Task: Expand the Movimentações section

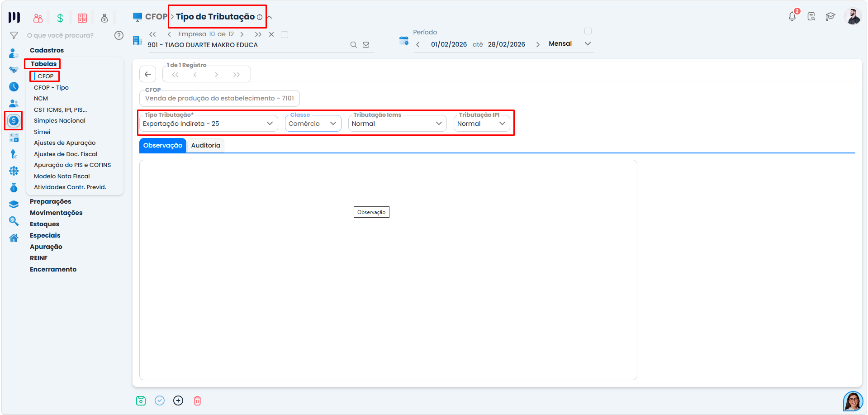Action: (56, 213)
